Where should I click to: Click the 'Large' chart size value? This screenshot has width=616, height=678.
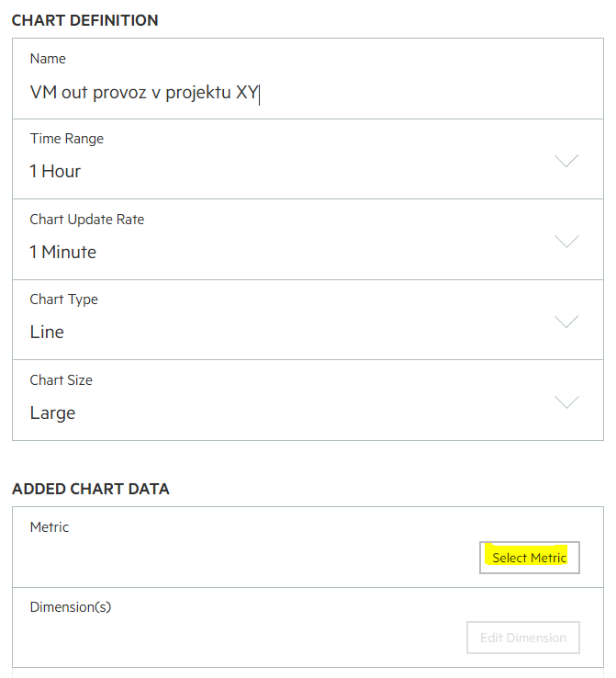[52, 412]
